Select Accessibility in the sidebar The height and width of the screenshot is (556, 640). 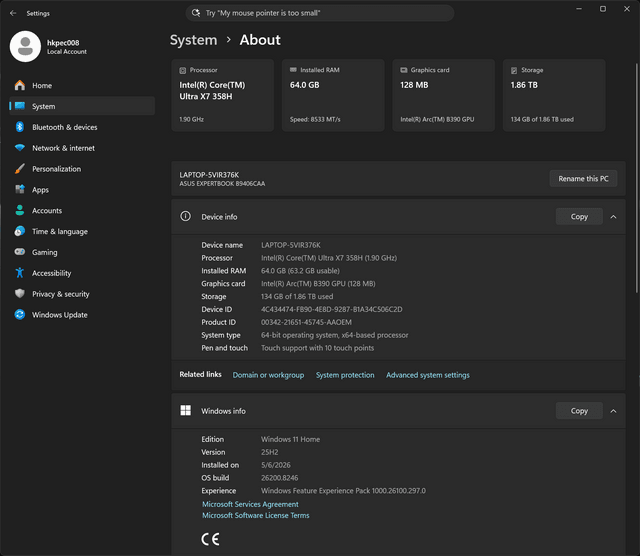(x=82, y=273)
